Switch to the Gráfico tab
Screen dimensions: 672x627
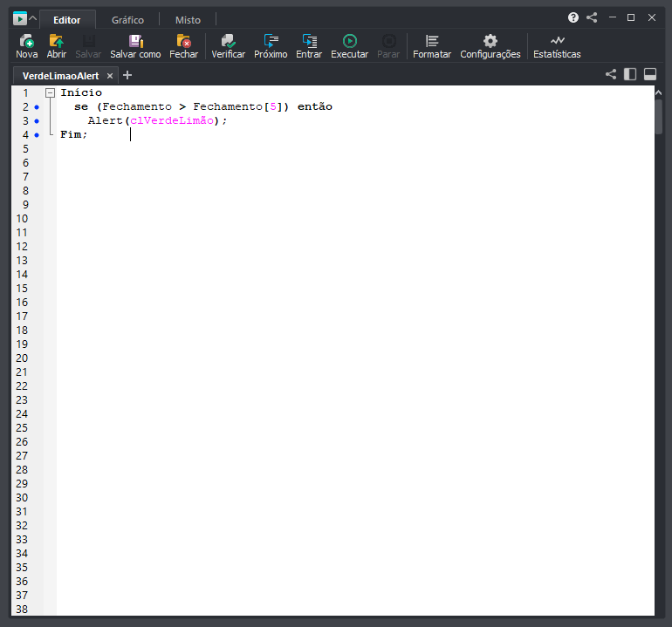point(127,19)
